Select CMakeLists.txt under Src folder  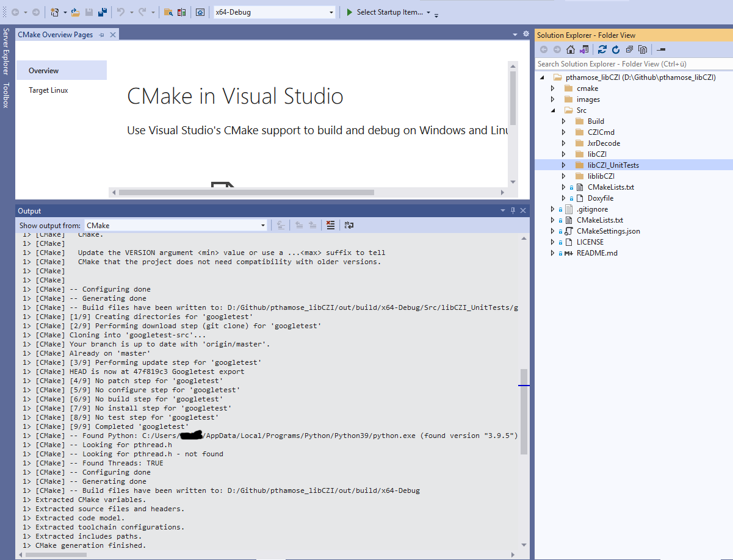(x=611, y=187)
